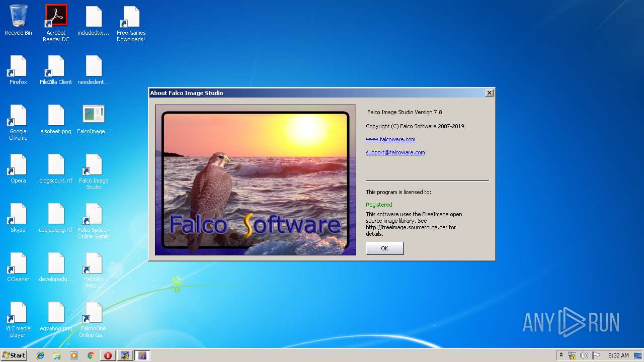The image size is (644, 362).
Task: Select the VLC media player desktop shortcut
Action: pos(18,319)
